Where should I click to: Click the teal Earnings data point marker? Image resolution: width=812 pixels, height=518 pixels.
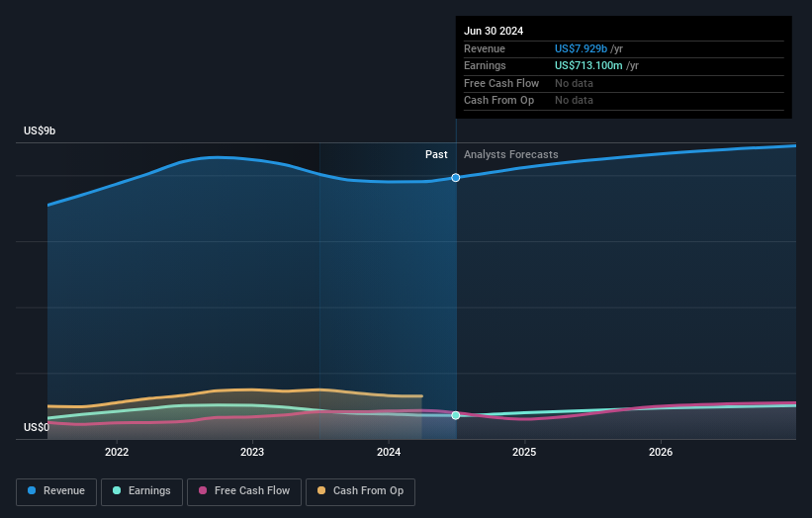pos(456,415)
